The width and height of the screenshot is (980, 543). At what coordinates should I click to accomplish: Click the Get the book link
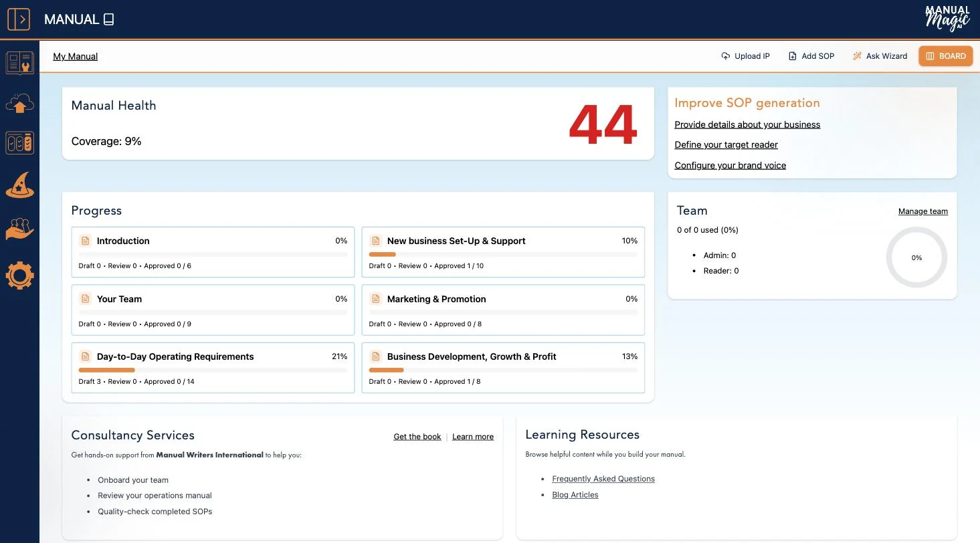click(x=417, y=437)
